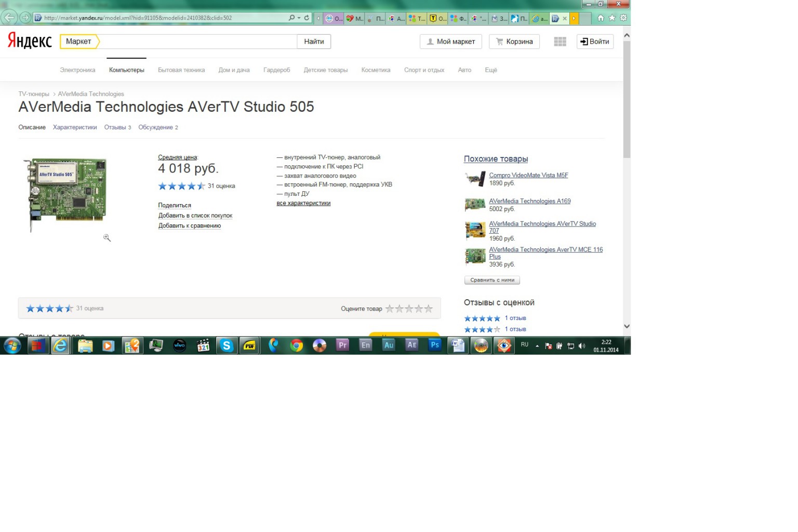Expand the Ещё categories menu
The image size is (798, 532).
coord(491,70)
